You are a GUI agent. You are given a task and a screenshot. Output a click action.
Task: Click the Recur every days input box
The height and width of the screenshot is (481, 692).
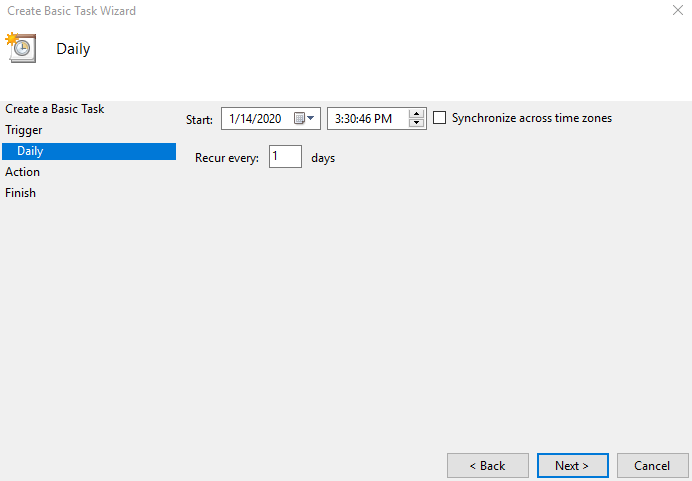pyautogui.click(x=285, y=157)
